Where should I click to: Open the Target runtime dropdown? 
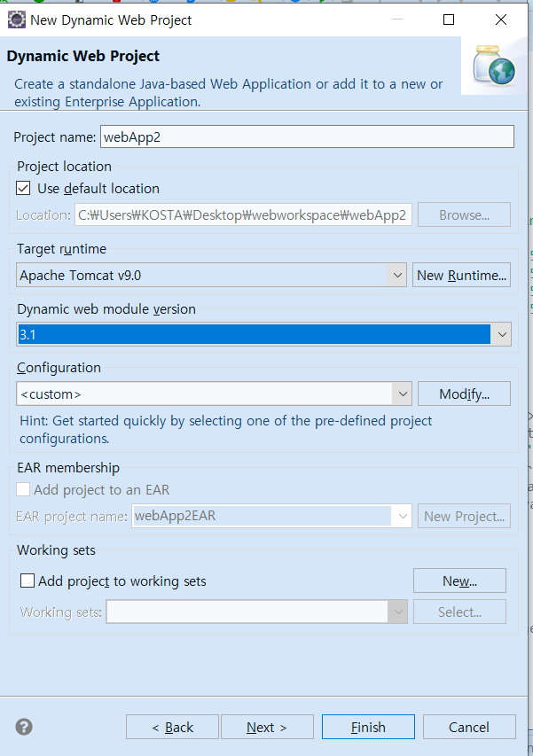[x=397, y=275]
